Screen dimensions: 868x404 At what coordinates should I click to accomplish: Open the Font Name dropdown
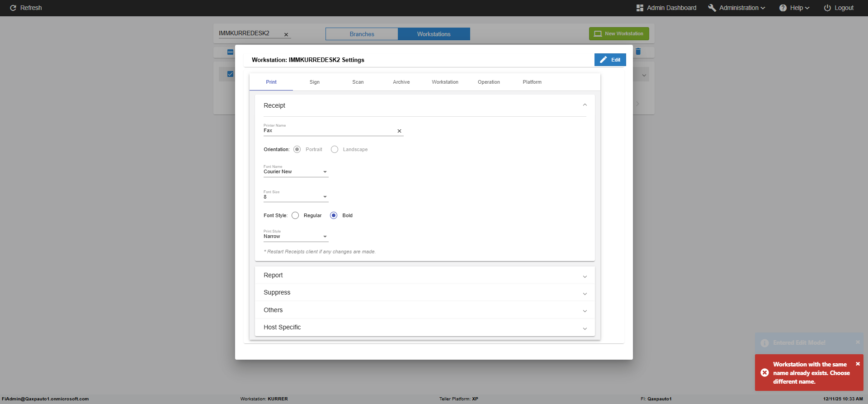point(296,171)
